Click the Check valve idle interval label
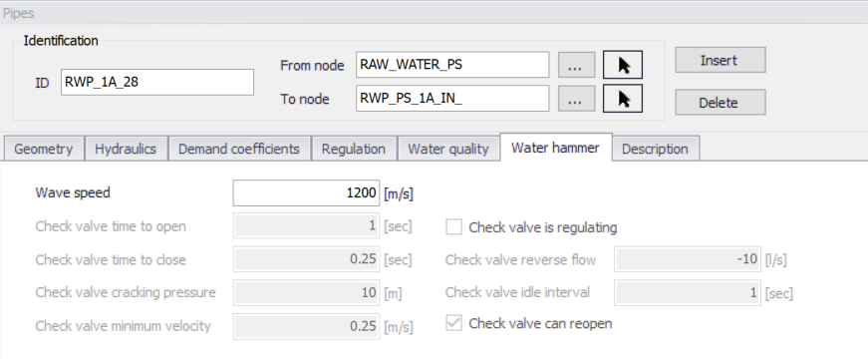The image size is (868, 359). (517, 292)
